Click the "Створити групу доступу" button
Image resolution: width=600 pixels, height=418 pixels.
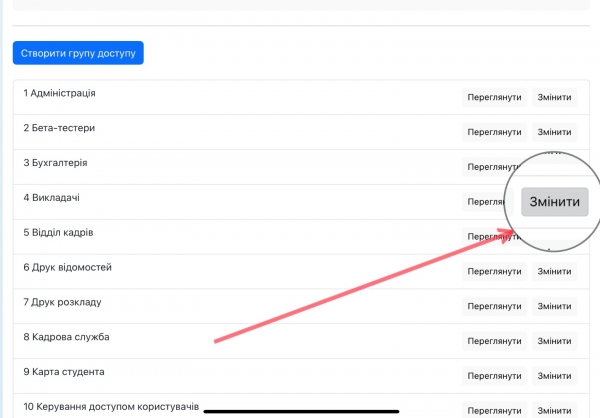78,52
